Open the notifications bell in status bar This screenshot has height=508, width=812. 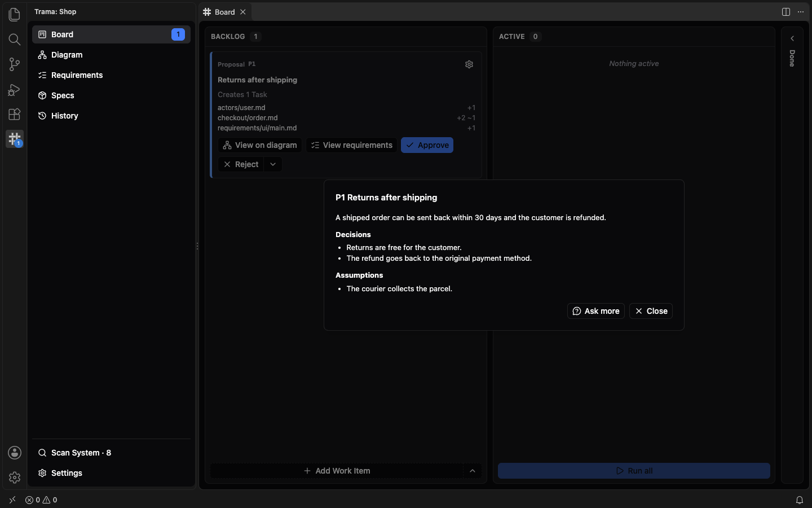(800, 500)
